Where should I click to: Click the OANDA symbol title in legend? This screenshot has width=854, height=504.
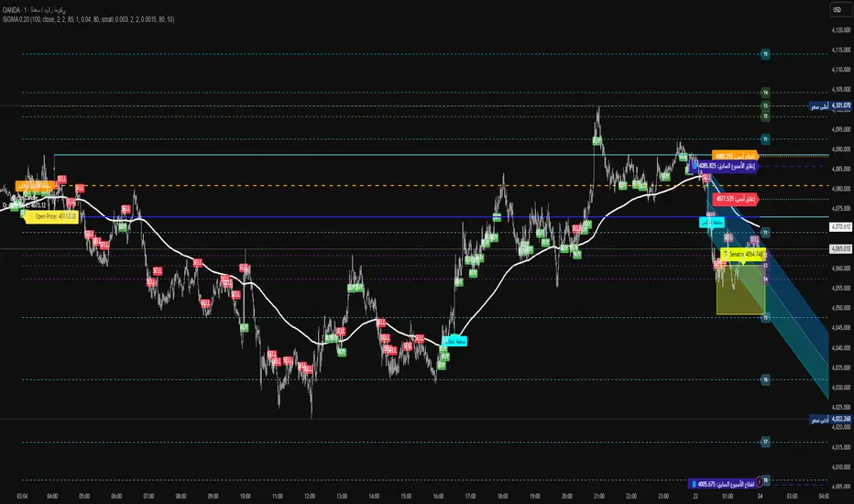pyautogui.click(x=34, y=10)
